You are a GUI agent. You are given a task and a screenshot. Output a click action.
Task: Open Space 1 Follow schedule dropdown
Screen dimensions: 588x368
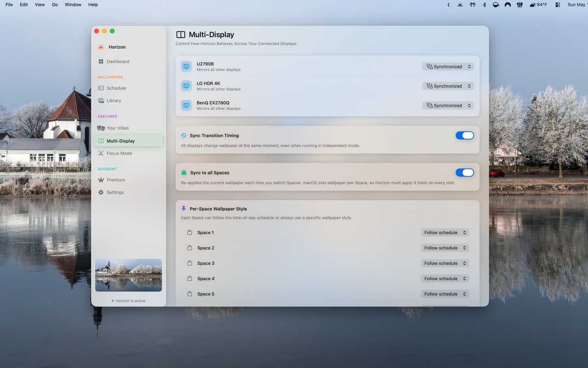point(445,232)
